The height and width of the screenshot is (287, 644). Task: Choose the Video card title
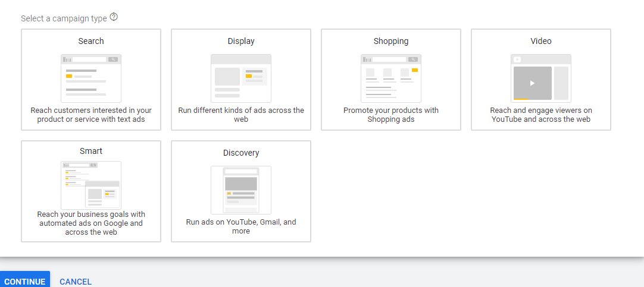point(541,41)
